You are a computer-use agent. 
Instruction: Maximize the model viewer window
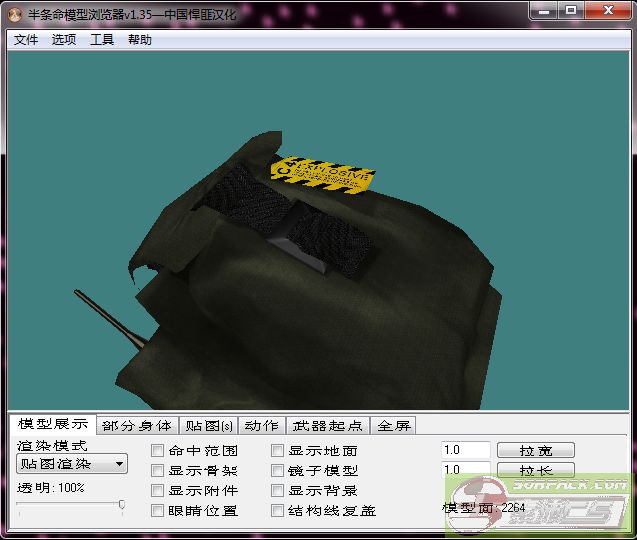(571, 10)
